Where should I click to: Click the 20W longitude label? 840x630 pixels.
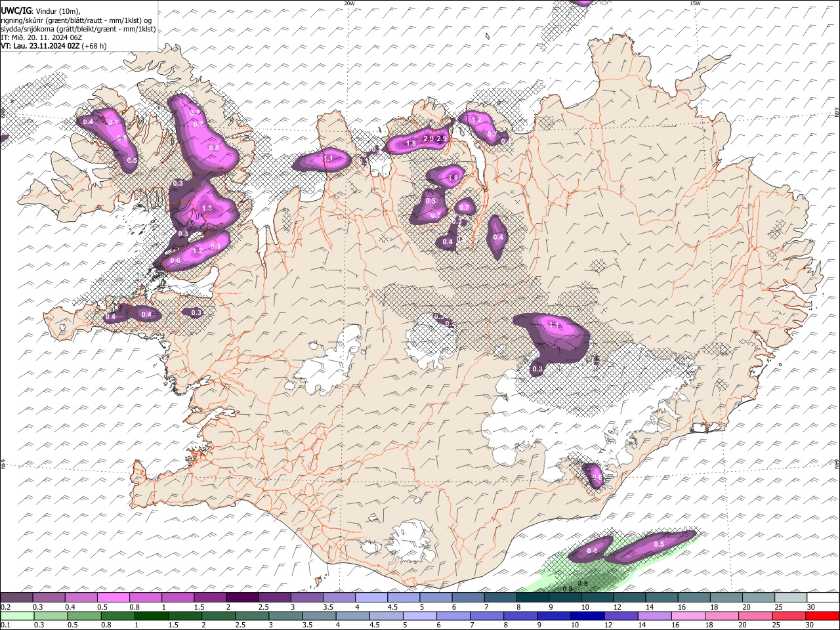(349, 3)
